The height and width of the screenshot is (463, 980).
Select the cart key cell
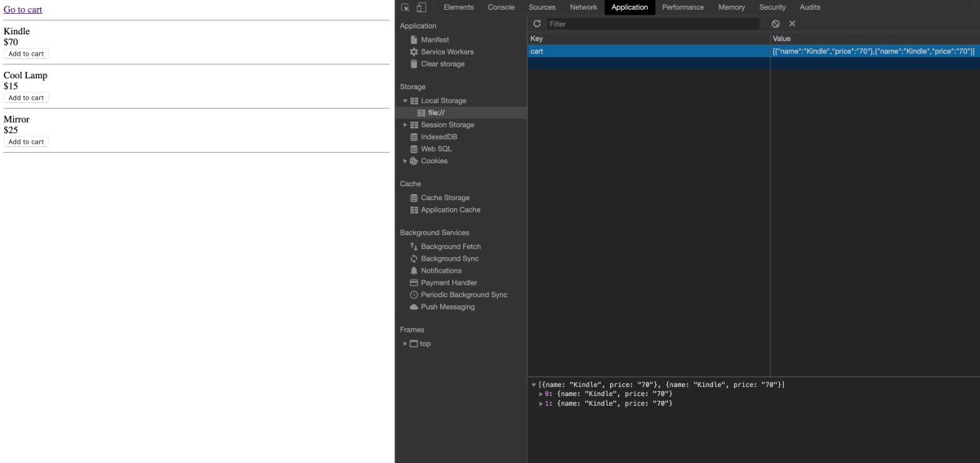click(x=648, y=51)
